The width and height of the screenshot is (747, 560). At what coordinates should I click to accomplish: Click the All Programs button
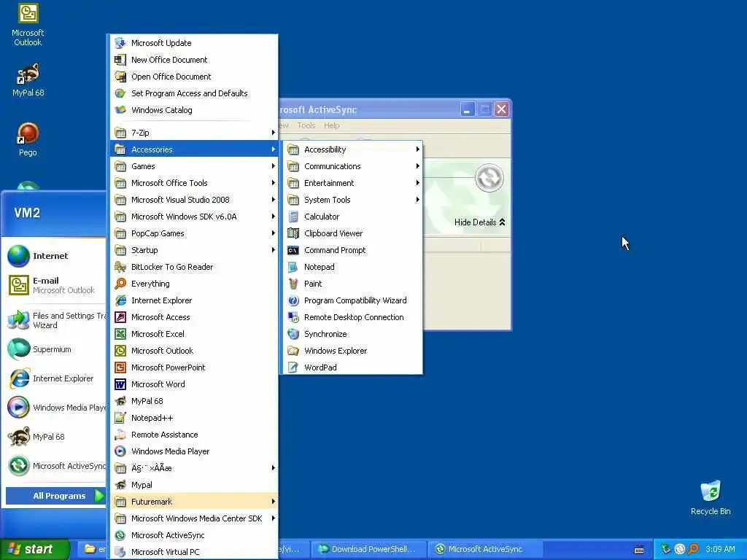pyautogui.click(x=55, y=496)
